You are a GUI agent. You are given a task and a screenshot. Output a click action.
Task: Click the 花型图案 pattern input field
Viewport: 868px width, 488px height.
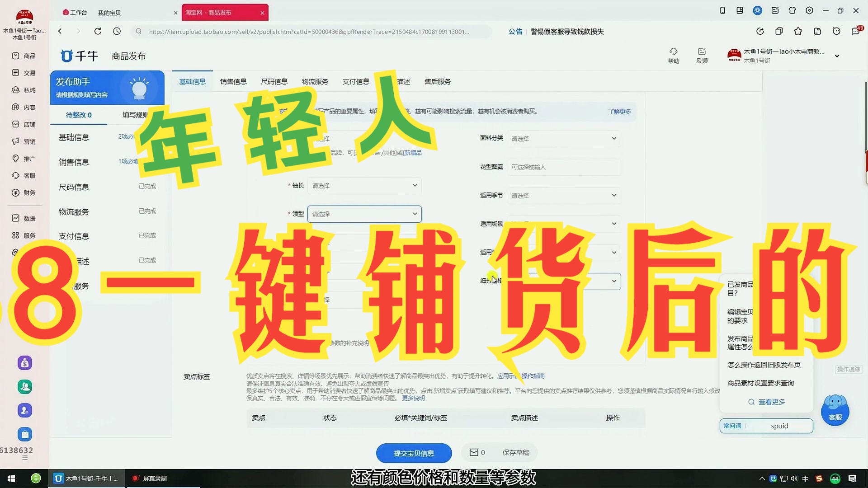coord(563,167)
